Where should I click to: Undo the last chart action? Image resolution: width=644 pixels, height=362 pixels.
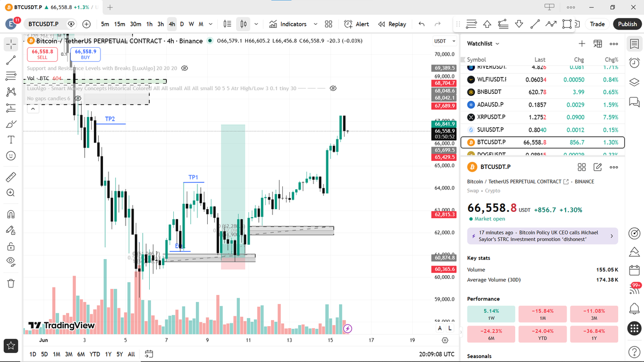(x=421, y=24)
